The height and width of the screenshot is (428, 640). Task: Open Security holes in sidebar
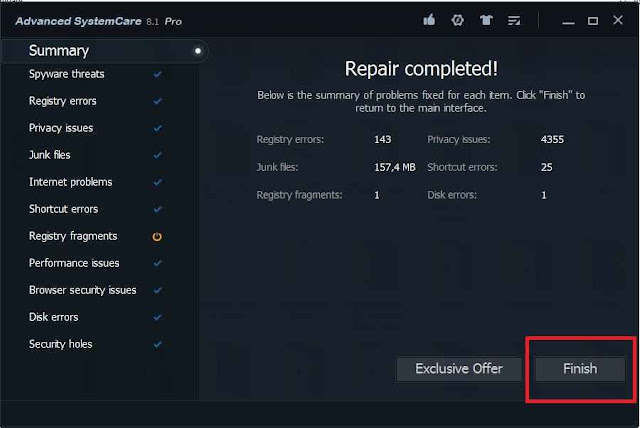pos(60,344)
